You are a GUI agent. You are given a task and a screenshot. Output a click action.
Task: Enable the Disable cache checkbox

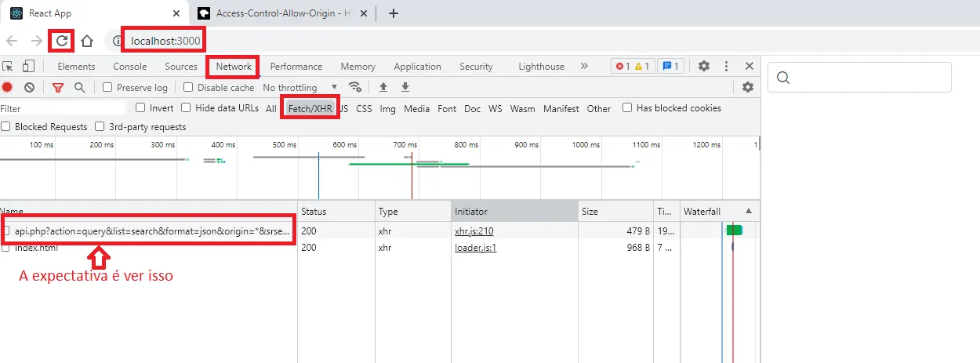tap(188, 87)
